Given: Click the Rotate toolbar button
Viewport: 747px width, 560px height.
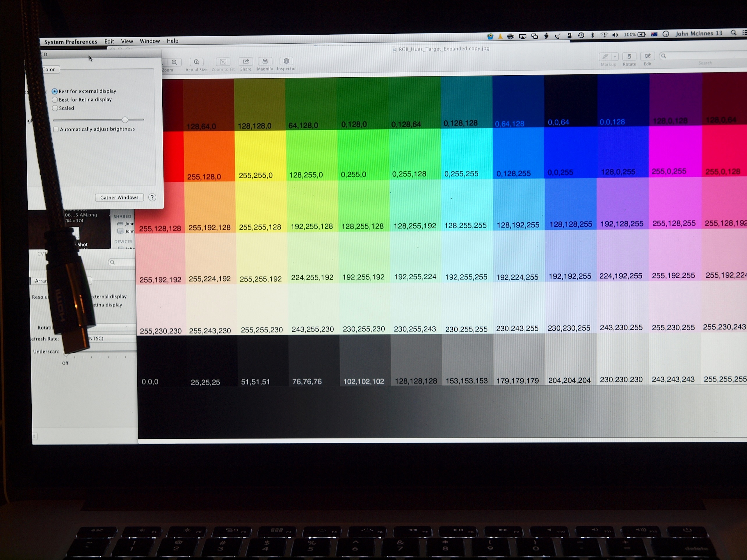Looking at the screenshot, I should coord(629,57).
